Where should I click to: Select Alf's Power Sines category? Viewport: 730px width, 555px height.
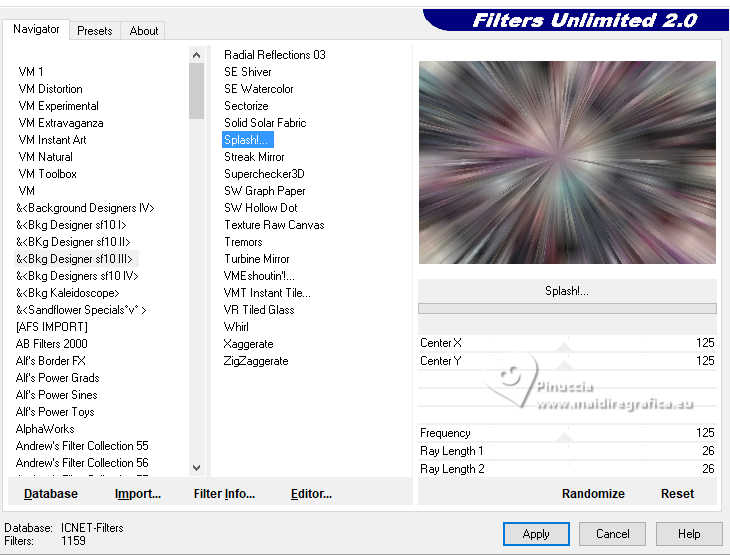(56, 395)
